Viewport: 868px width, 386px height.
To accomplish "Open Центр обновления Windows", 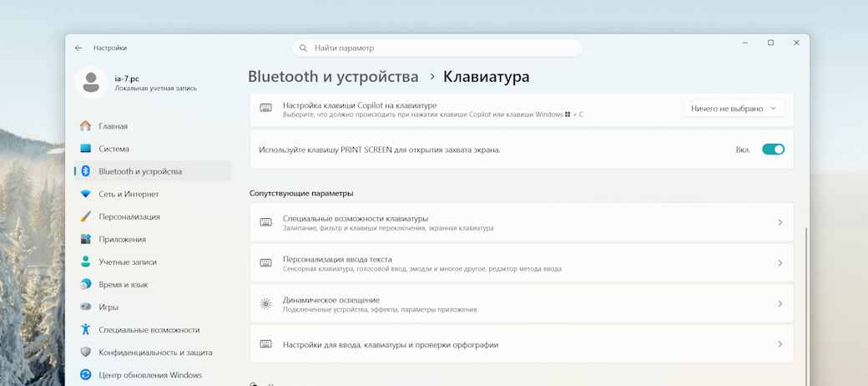I will click(x=153, y=375).
